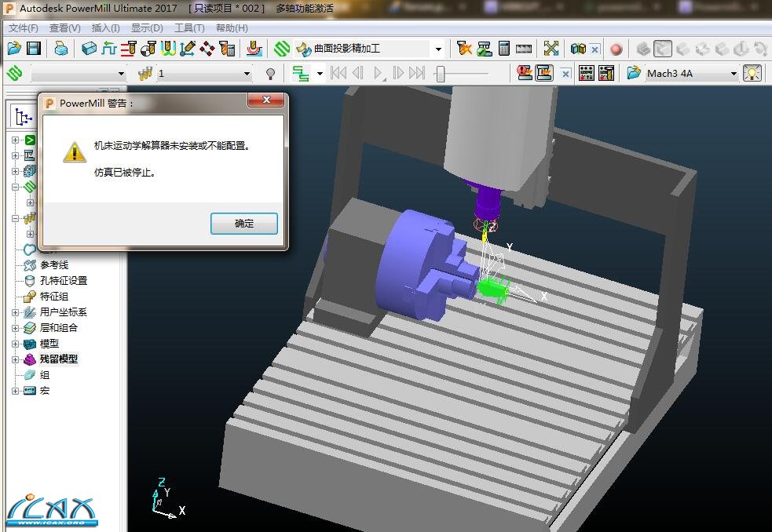Open toolpath strategies green icon
The width and height of the screenshot is (772, 532).
pos(282,48)
